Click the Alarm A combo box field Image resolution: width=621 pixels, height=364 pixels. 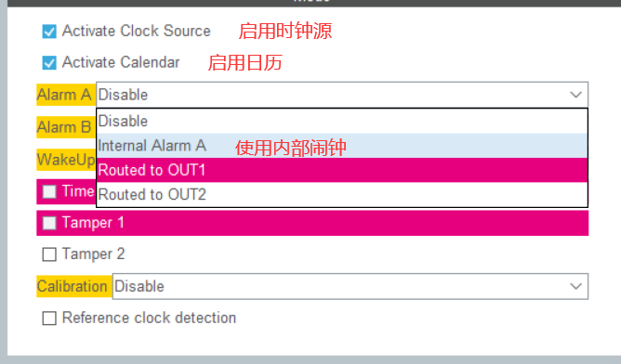pyautogui.click(x=342, y=95)
